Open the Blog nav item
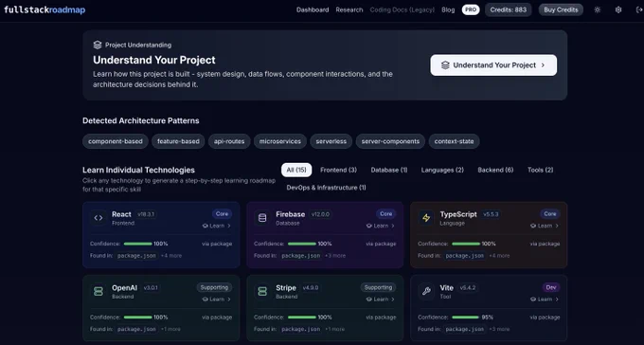This screenshot has height=345, width=644. click(448, 9)
